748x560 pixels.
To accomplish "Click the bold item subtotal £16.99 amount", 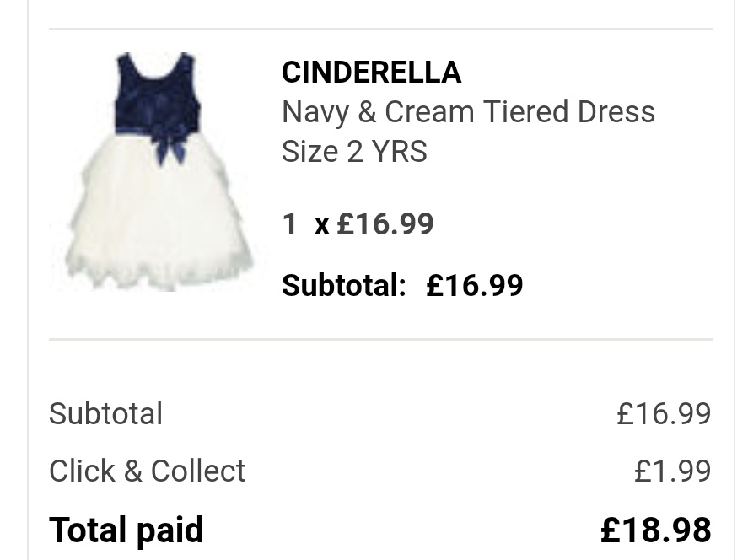I will point(474,286).
